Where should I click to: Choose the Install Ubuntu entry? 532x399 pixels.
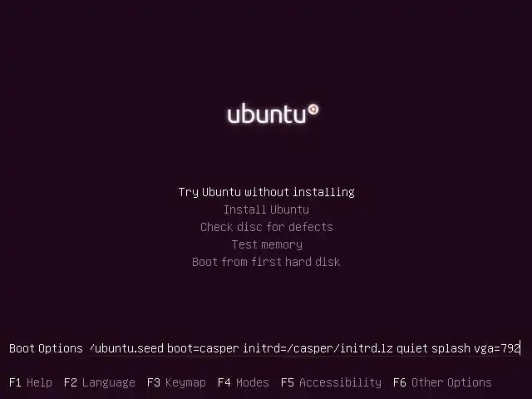pyautogui.click(x=266, y=209)
